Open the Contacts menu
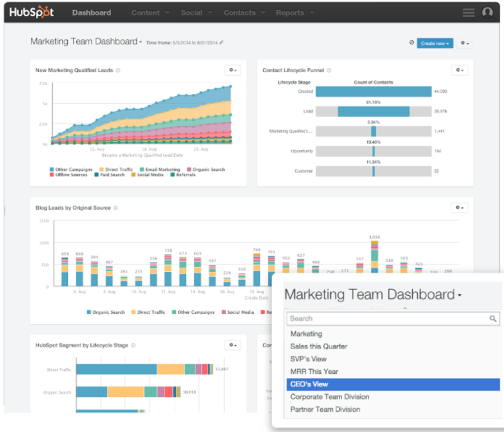 (240, 12)
